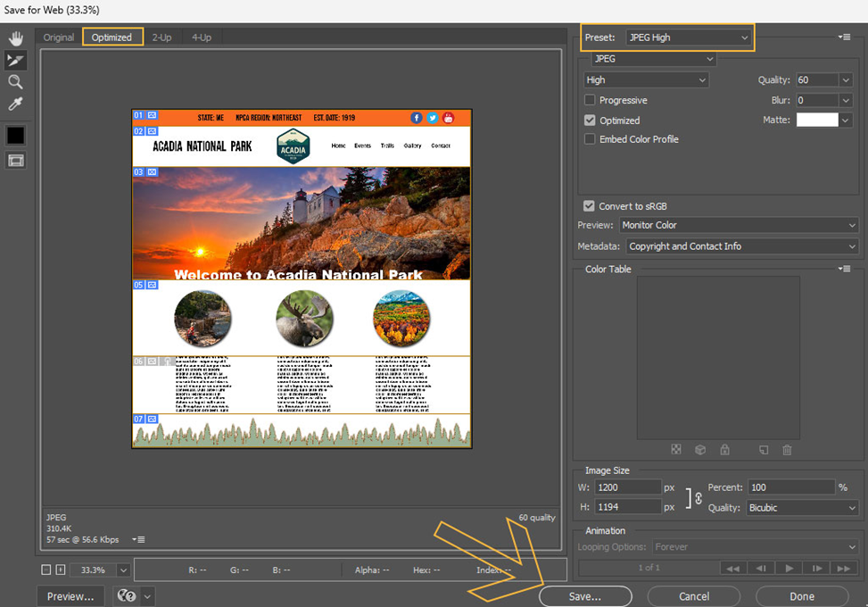The height and width of the screenshot is (607, 868).
Task: Expand the Metadata dropdown
Action: point(740,246)
